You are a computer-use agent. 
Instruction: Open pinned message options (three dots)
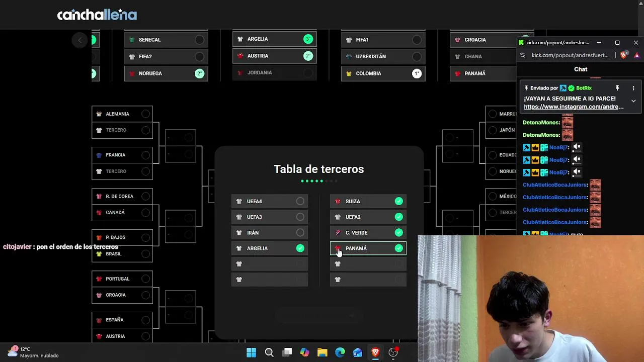[633, 88]
